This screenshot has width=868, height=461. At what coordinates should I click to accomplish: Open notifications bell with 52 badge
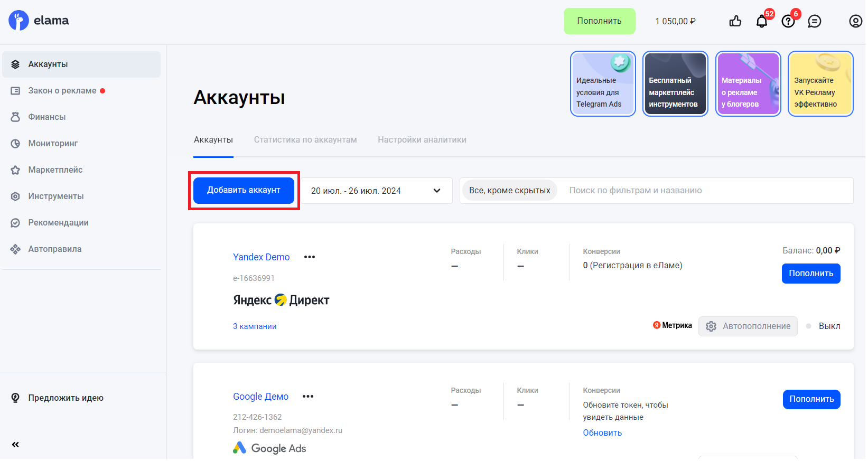pyautogui.click(x=761, y=21)
